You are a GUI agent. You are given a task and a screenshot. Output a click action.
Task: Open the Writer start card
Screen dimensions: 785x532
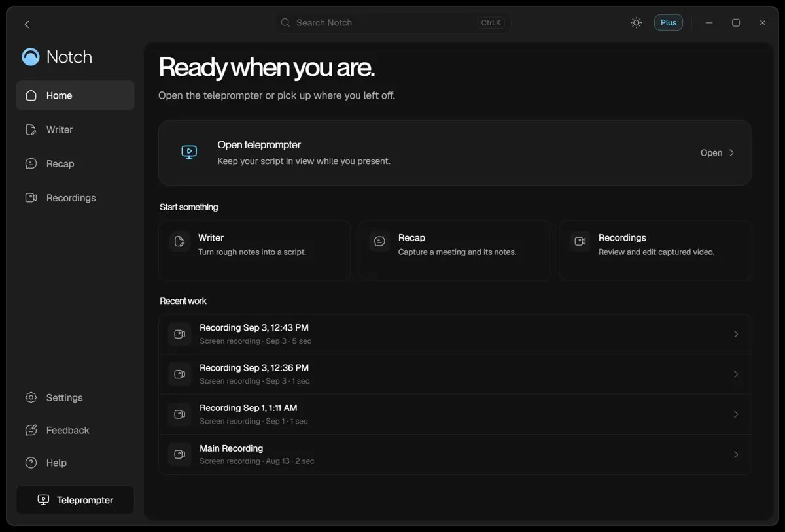(x=254, y=250)
